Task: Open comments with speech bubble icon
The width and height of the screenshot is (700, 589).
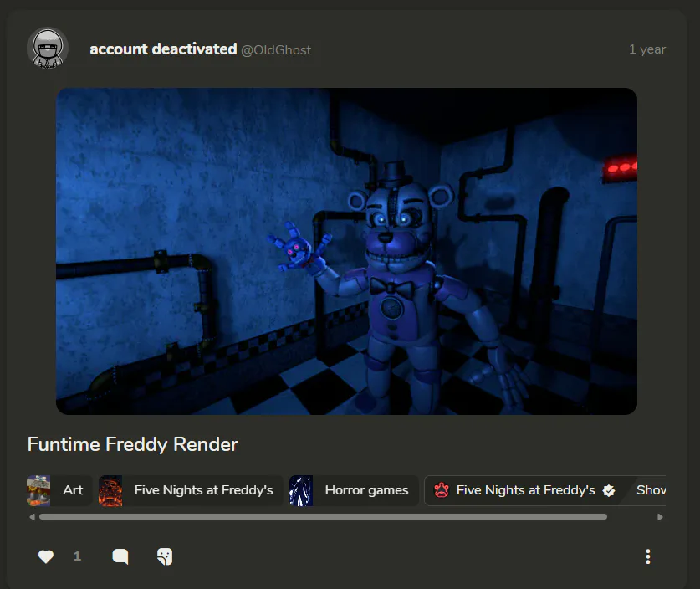Action: click(x=120, y=556)
